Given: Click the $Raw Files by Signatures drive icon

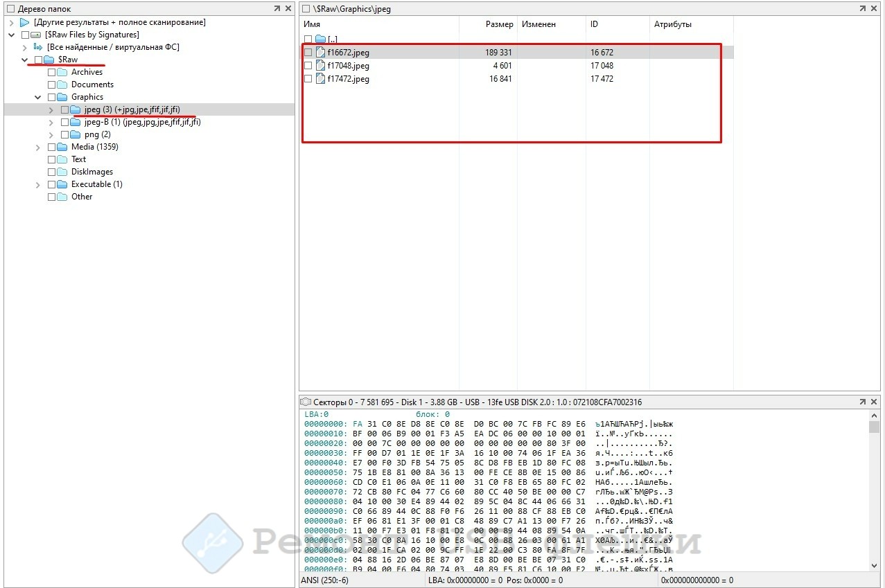Looking at the screenshot, I should [x=36, y=35].
